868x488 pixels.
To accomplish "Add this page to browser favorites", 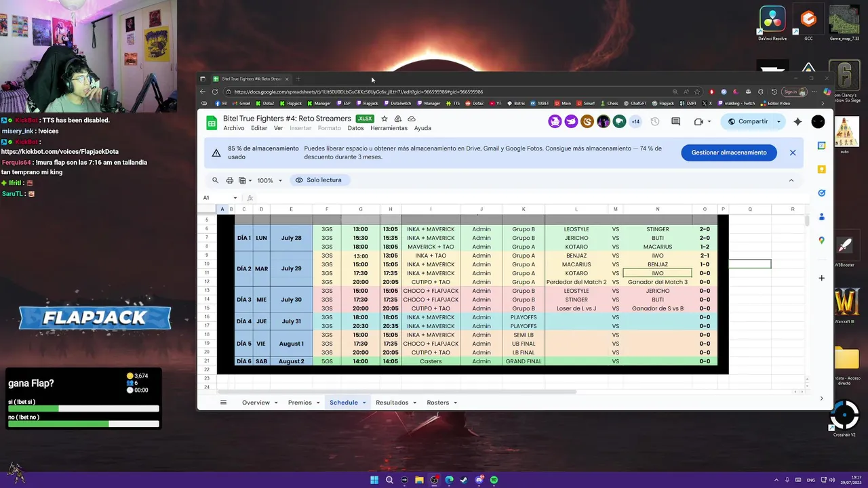I will click(x=697, y=91).
